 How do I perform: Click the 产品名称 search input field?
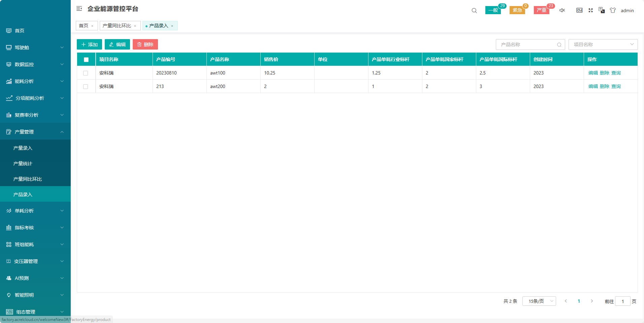pos(526,45)
